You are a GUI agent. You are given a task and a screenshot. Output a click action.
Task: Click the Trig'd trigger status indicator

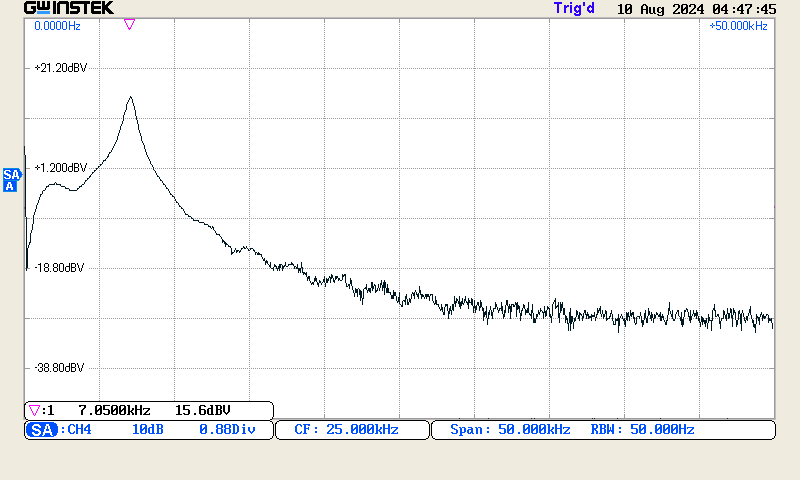[x=574, y=8]
